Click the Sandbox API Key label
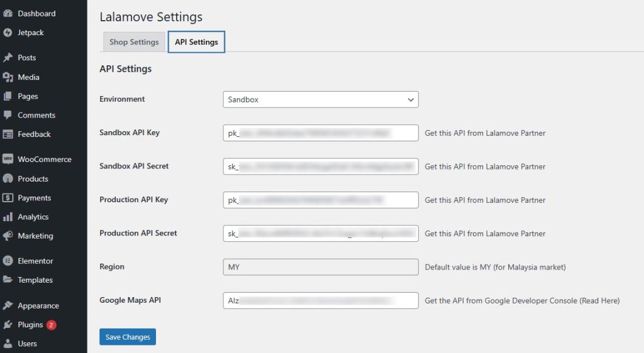 point(130,133)
